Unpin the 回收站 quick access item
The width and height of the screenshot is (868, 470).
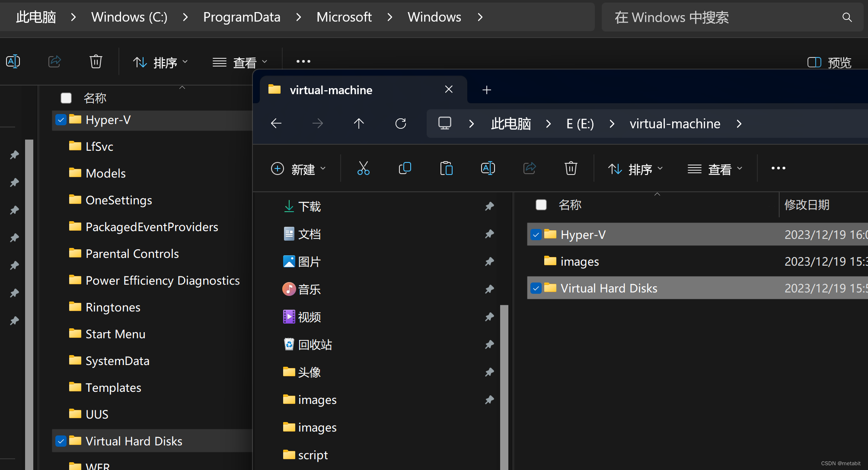click(489, 345)
